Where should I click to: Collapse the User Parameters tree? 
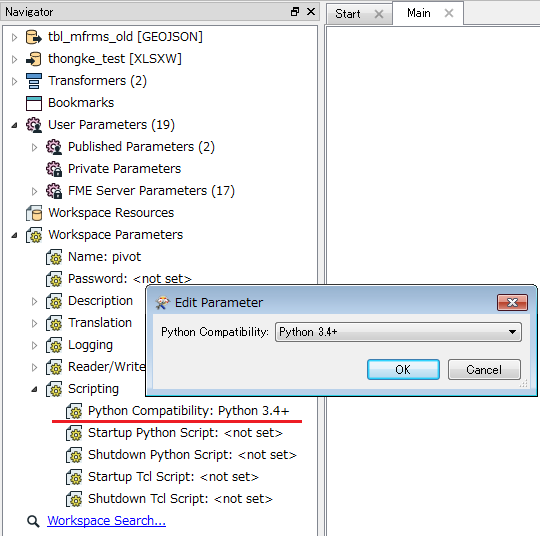[x=14, y=125]
